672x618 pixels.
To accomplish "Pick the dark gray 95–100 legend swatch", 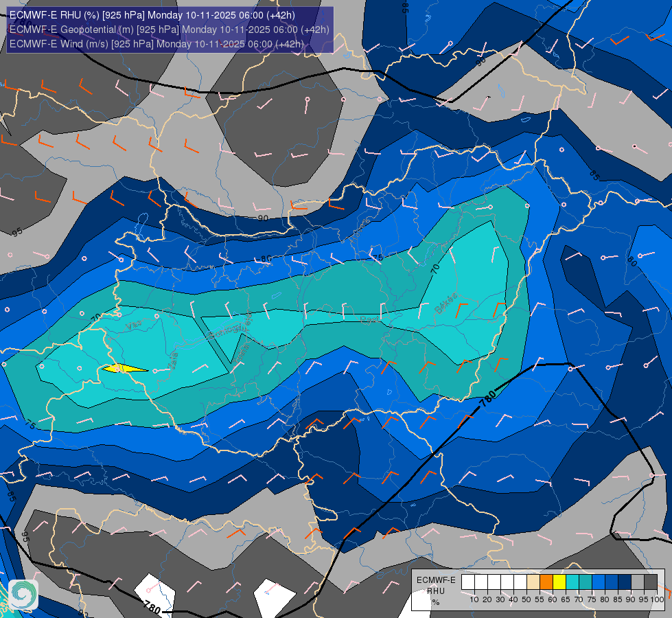I will (651, 582).
